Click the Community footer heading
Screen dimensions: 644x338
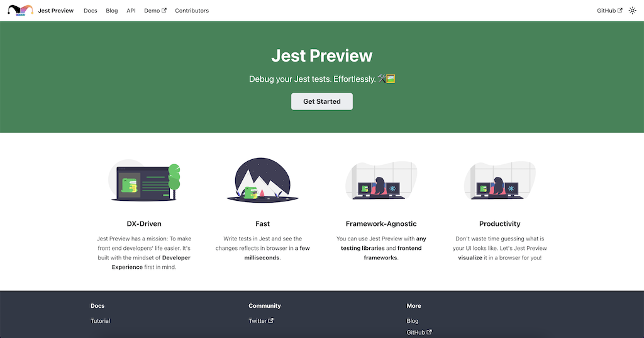tap(265, 306)
